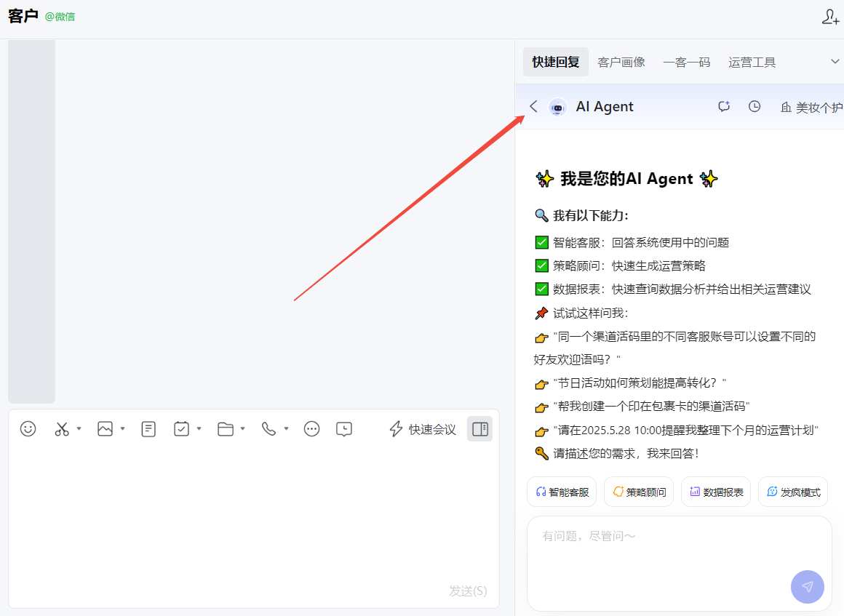Click the image send icon
The height and width of the screenshot is (616, 844).
click(x=105, y=429)
